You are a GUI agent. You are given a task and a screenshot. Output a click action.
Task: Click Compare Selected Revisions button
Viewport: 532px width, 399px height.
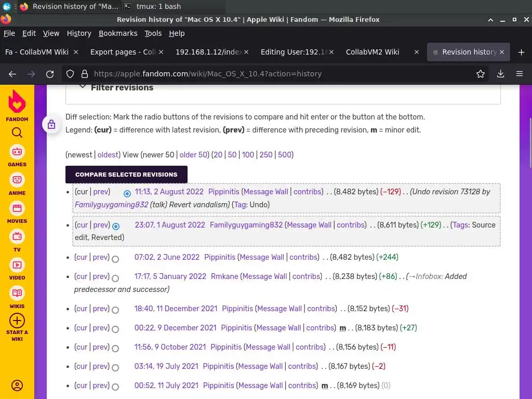tap(126, 175)
